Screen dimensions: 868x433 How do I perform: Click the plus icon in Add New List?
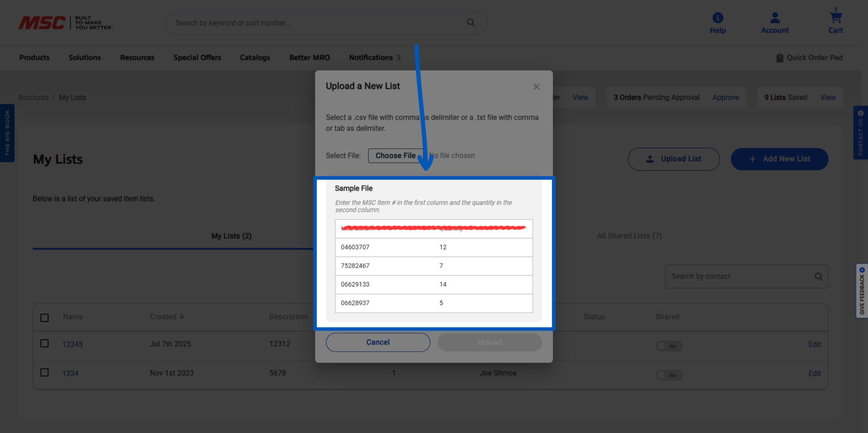point(752,159)
